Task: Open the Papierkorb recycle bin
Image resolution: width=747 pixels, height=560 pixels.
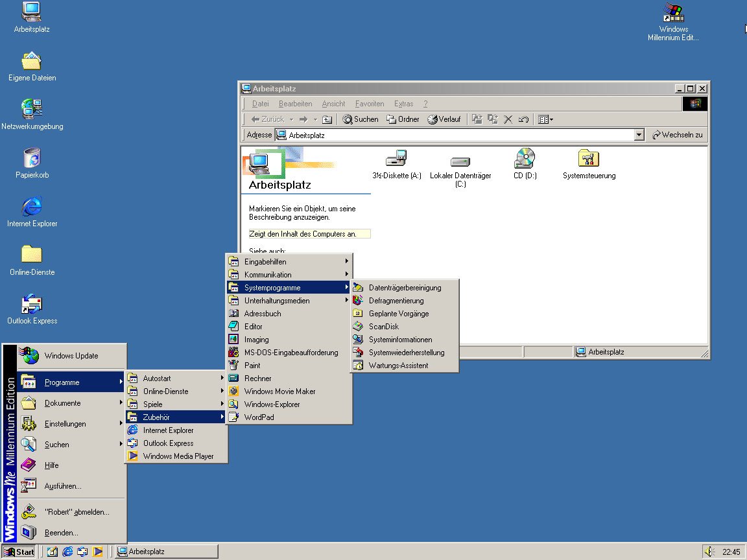Action: pos(32,163)
